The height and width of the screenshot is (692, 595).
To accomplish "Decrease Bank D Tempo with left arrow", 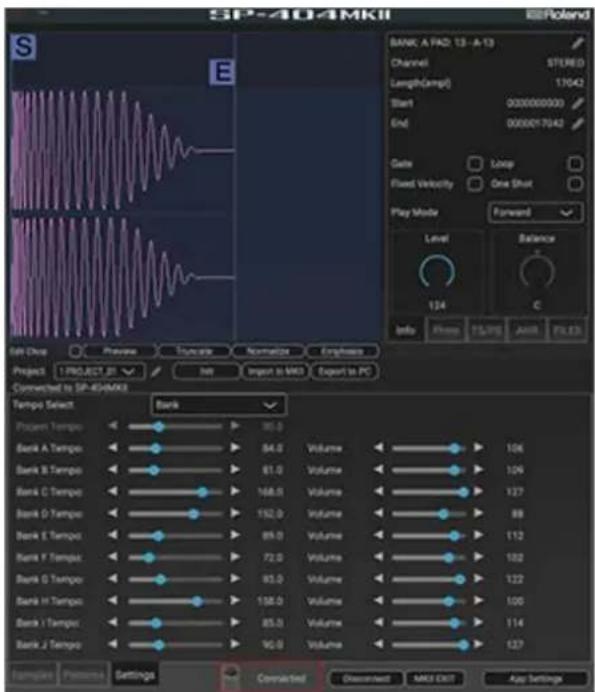I will (x=113, y=513).
